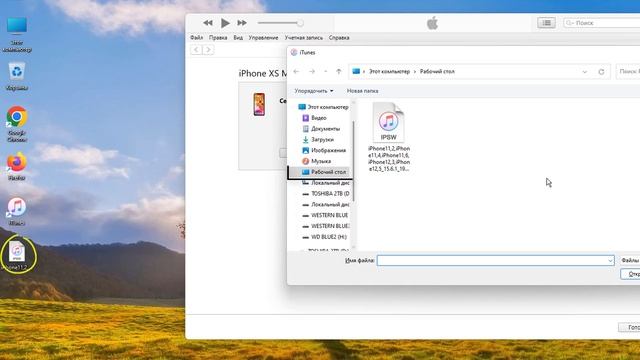The image size is (640, 360).
Task: Click Этот компьютер in the address breadcrumb
Action: pos(389,71)
